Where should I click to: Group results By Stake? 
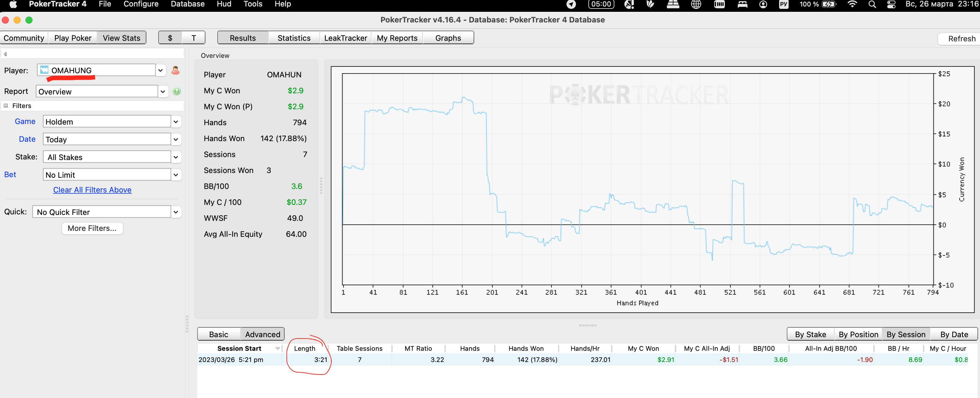[x=810, y=334]
